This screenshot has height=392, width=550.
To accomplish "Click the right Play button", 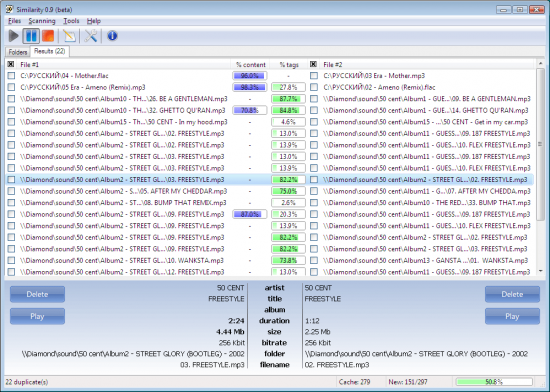I will (x=512, y=316).
